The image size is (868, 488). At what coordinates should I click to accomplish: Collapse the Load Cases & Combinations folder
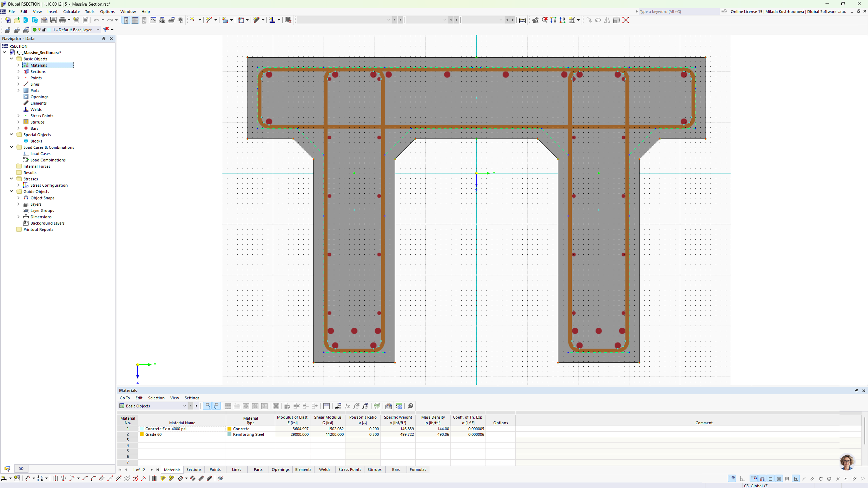point(12,147)
